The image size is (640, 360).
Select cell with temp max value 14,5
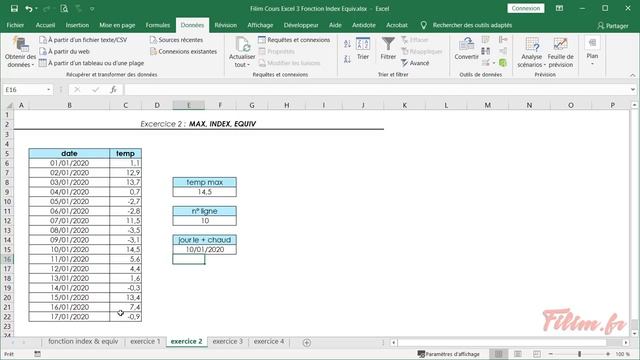coord(204,192)
